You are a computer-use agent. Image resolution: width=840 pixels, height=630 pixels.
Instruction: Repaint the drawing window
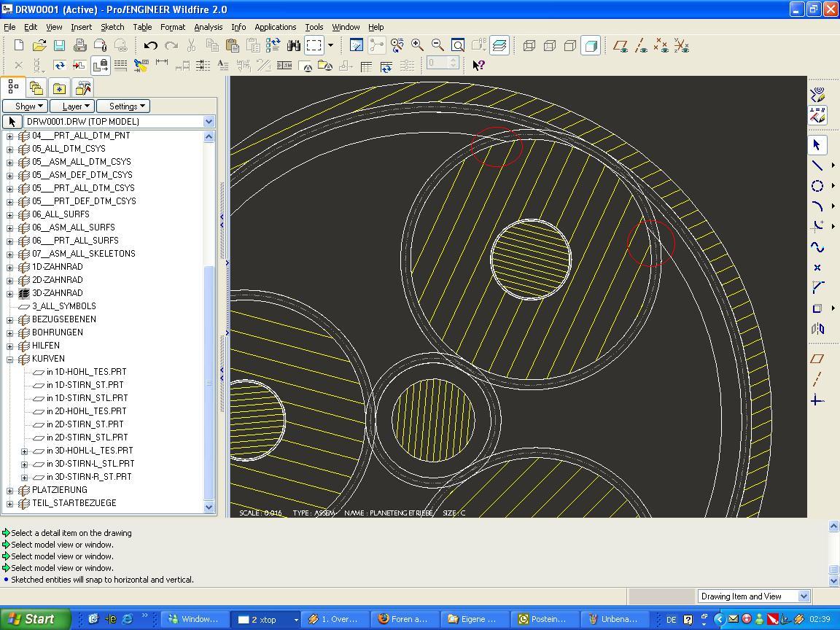[357, 45]
